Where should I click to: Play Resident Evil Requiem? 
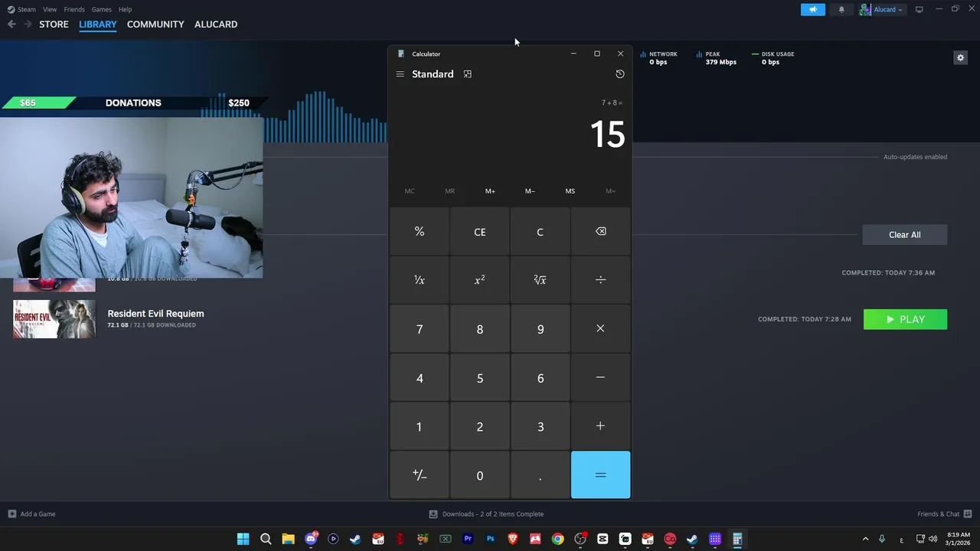point(905,319)
